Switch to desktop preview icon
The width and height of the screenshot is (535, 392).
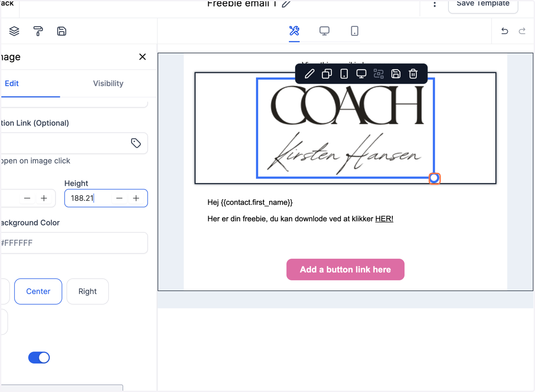(325, 31)
